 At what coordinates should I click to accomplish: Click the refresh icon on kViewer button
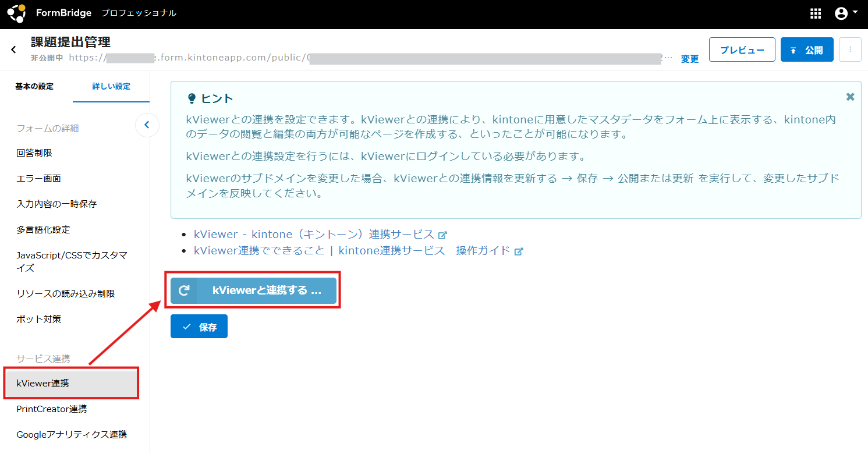point(184,290)
